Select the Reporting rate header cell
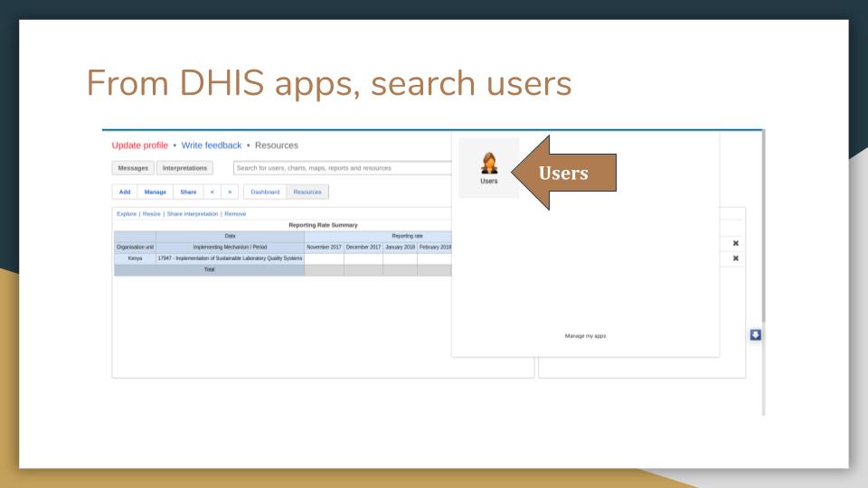This screenshot has width=868, height=488. pos(378,236)
